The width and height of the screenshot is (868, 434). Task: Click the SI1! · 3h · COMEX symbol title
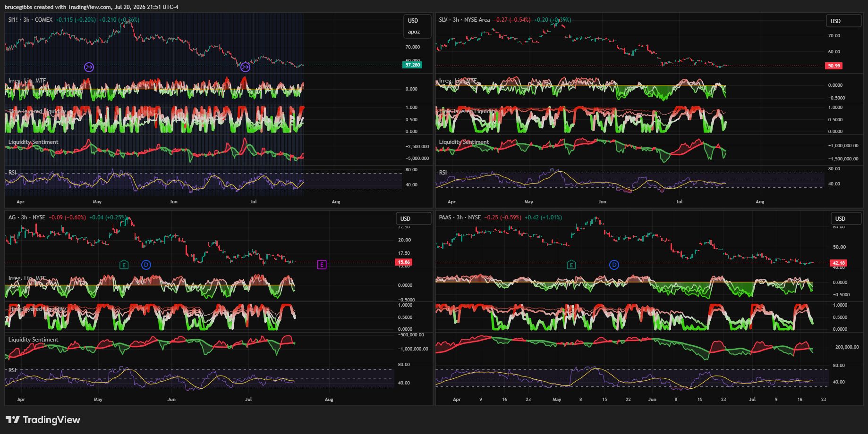click(30, 20)
